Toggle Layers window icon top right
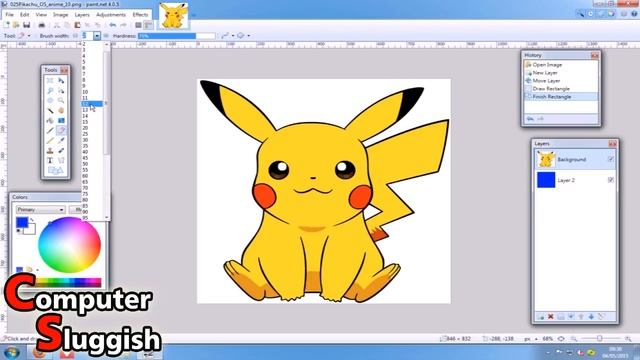The image size is (640, 360). [x=600, y=14]
